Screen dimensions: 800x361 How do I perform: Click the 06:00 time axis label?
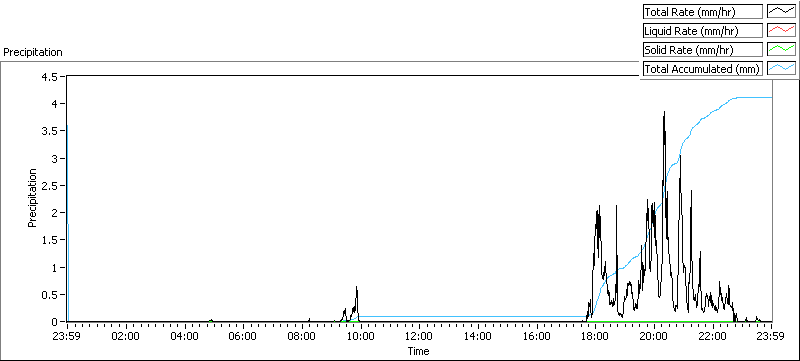(x=243, y=336)
